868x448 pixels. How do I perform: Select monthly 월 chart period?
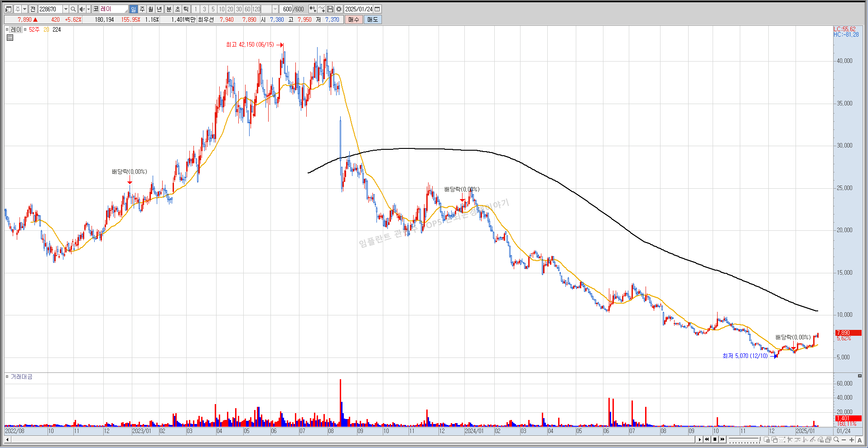tap(150, 9)
